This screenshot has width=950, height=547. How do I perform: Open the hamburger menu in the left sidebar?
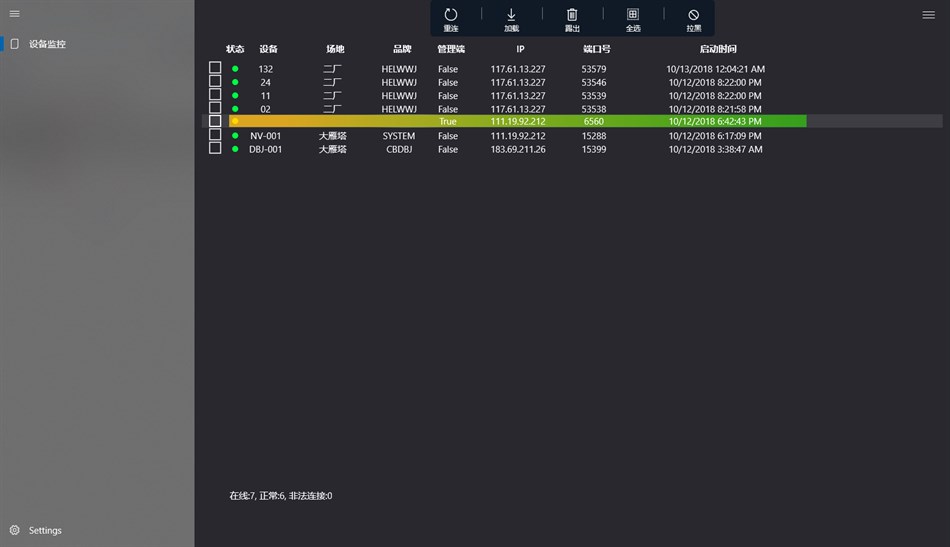tap(15, 14)
